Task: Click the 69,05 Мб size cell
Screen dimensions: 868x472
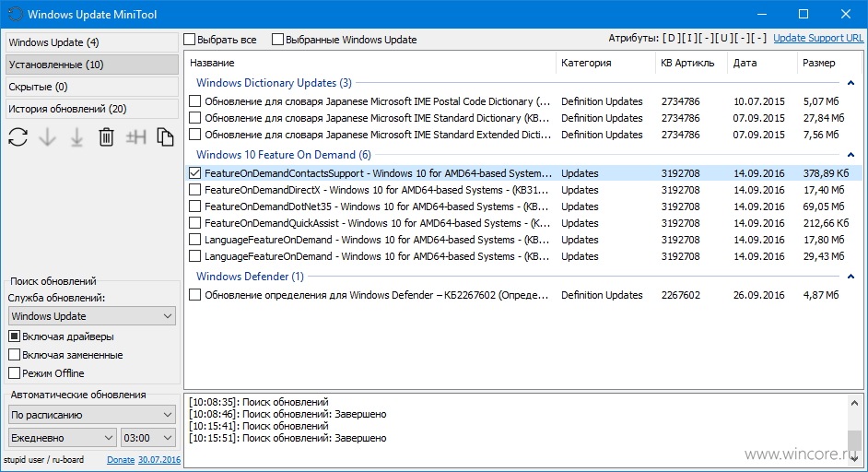Action: pyautogui.click(x=824, y=206)
